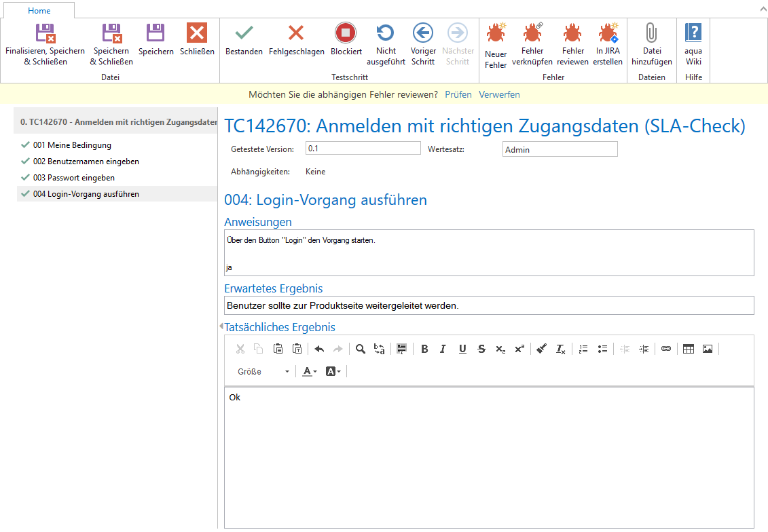Click Neuer Fehler bug icon
The width and height of the screenshot is (768, 532).
click(x=496, y=33)
